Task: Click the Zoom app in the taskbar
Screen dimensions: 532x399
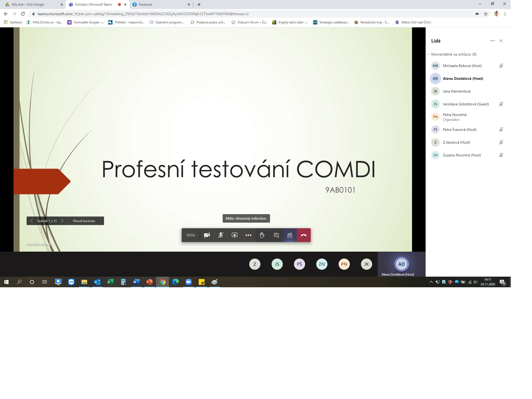Action: [x=189, y=282]
